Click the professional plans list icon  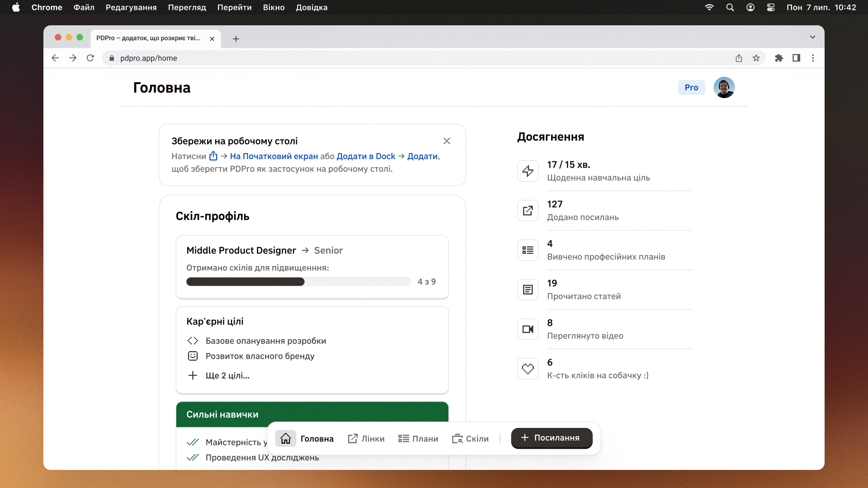click(x=528, y=250)
